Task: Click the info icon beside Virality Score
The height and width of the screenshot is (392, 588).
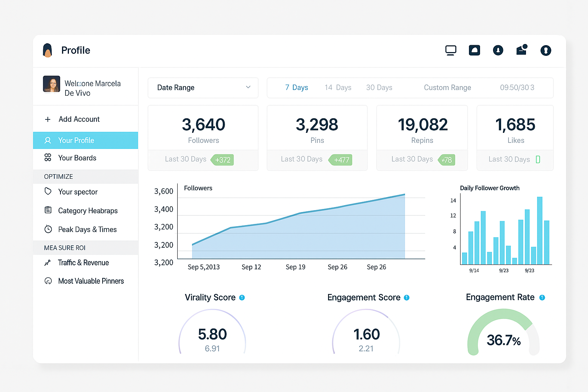Action: pyautogui.click(x=242, y=297)
